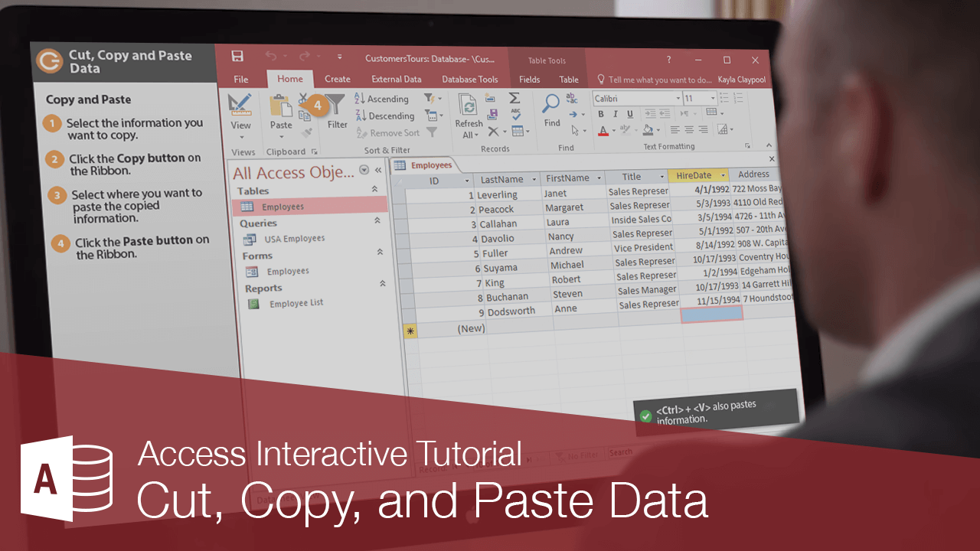This screenshot has width=980, height=551.
Task: Open the USA Employees query
Action: tap(296, 238)
